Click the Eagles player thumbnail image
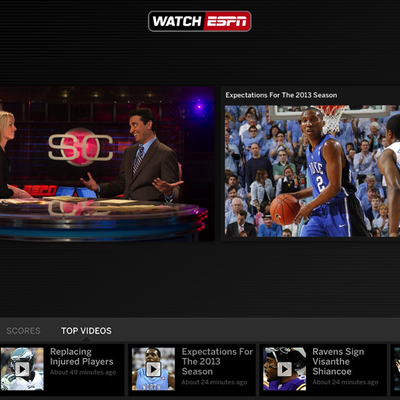 (x=22, y=369)
